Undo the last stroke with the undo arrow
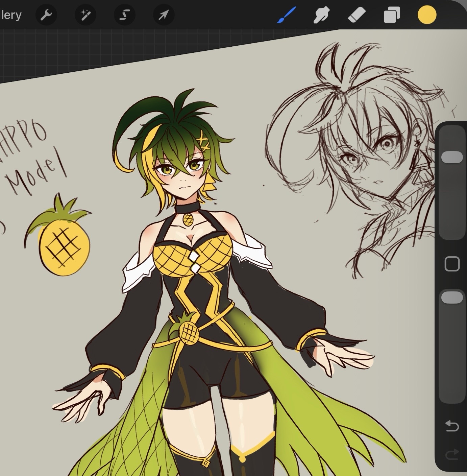Screen dimensions: 467x476 pos(452,426)
